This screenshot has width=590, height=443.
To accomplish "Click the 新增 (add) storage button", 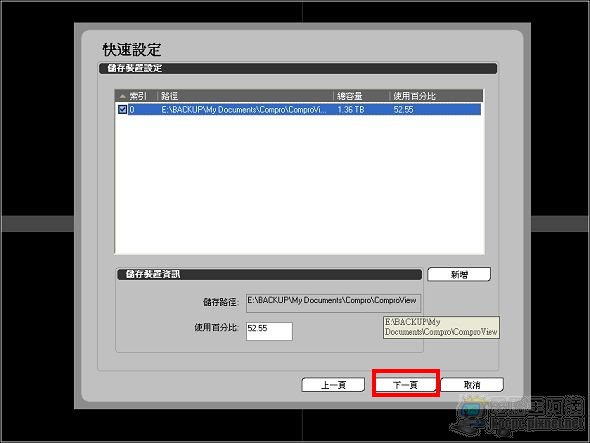I will (459, 274).
